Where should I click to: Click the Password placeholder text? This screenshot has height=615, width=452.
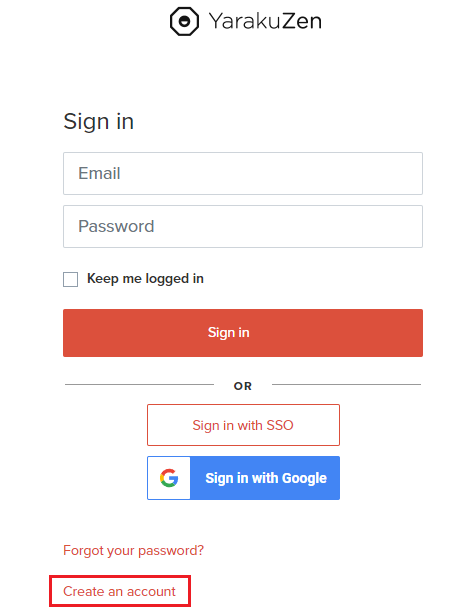[x=116, y=226]
